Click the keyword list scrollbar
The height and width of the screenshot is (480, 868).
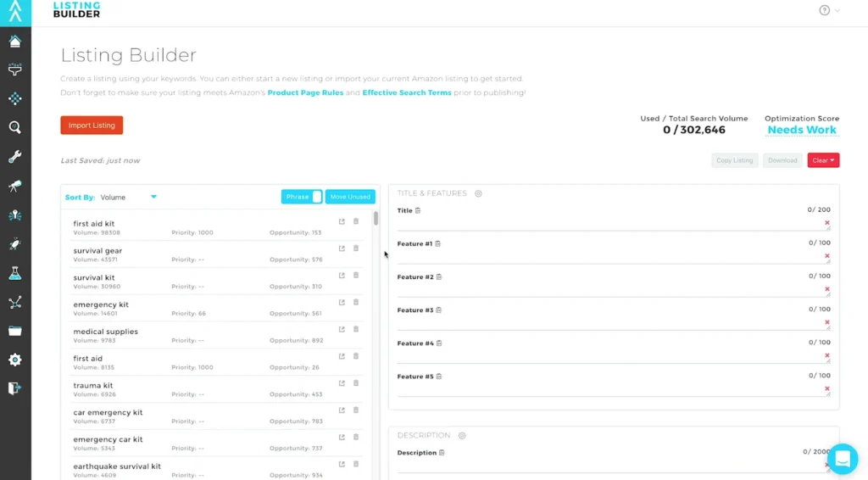[x=376, y=218]
